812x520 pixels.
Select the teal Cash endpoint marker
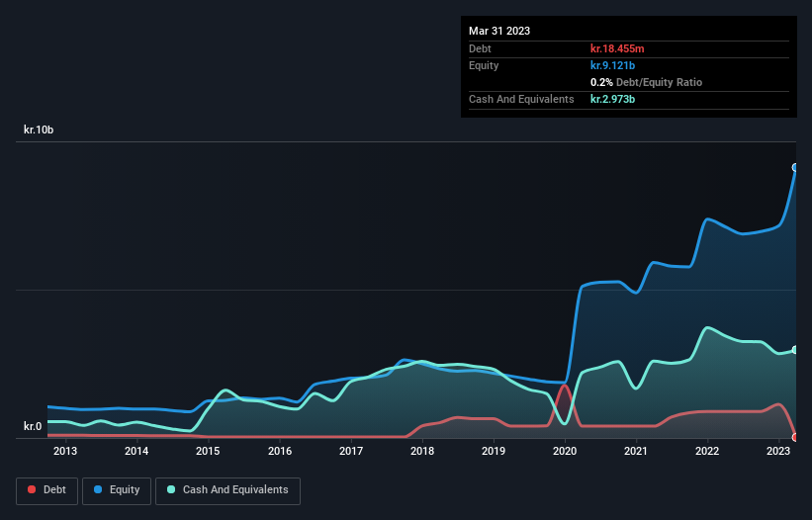795,350
